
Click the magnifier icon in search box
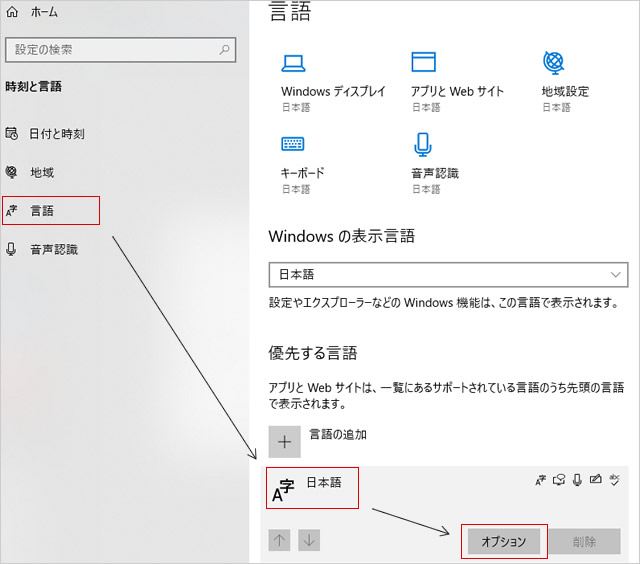224,50
